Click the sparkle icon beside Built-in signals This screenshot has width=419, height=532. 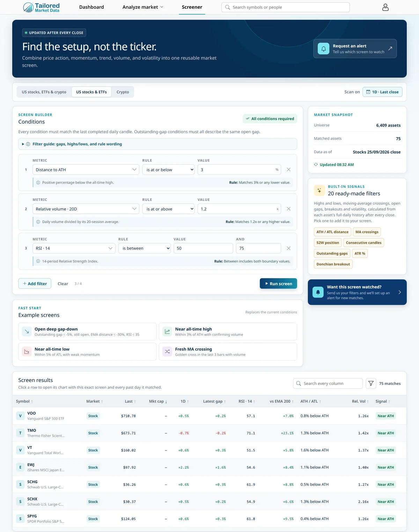pyautogui.click(x=319, y=190)
